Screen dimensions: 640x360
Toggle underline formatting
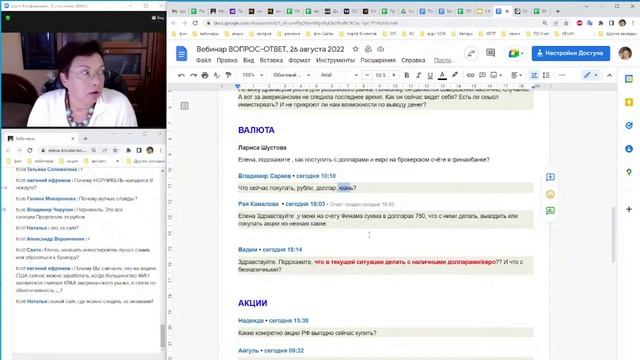click(430, 75)
